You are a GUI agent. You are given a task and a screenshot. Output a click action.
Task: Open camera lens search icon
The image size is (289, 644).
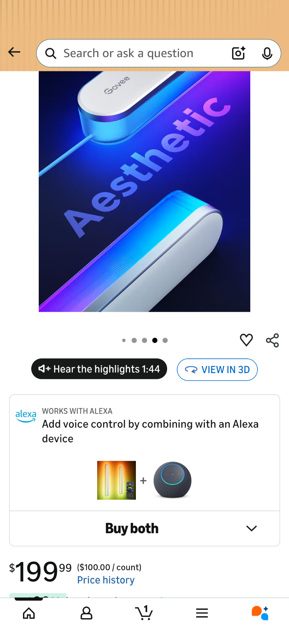pos(239,53)
